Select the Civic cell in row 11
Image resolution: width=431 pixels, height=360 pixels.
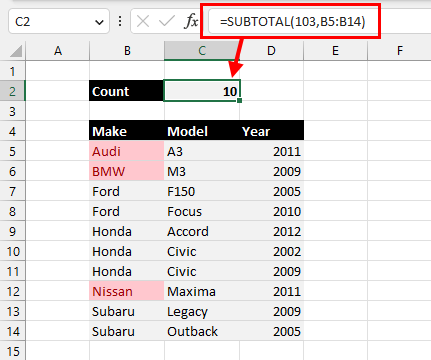tap(202, 271)
